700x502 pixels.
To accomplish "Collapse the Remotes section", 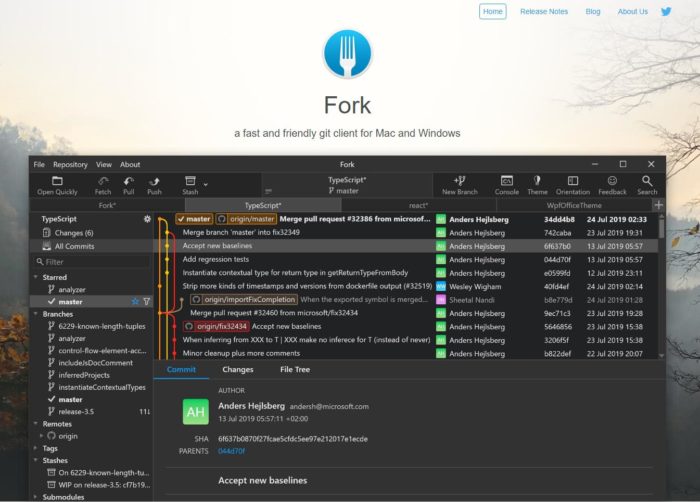I will click(36, 423).
